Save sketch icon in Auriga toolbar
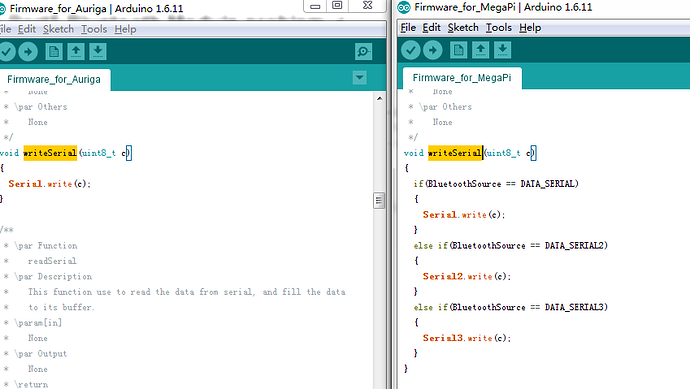690x389 pixels. [98, 51]
